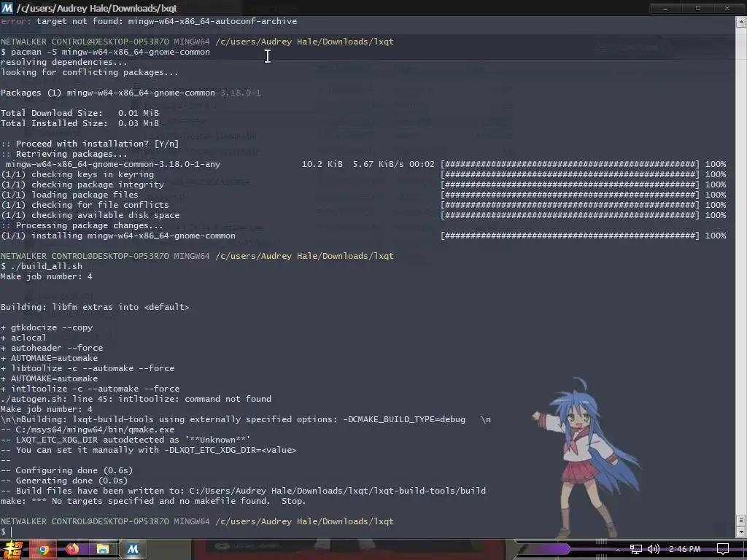747x560 pixels.
Task: Click 'intltoolize: command not found' error line
Action: [136, 399]
